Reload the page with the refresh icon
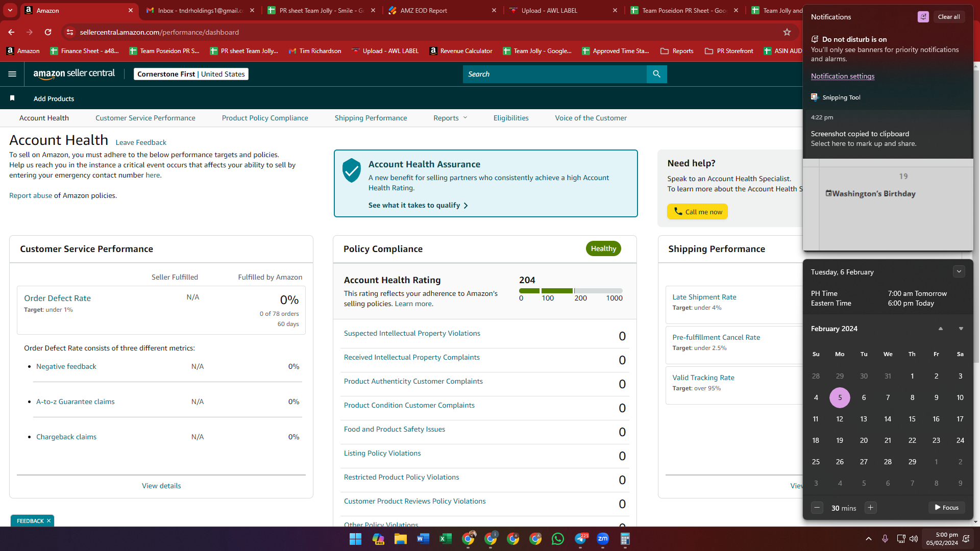 [48, 32]
